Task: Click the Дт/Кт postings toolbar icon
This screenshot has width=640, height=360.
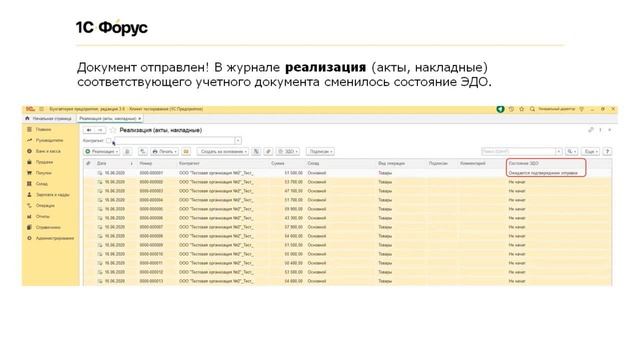Action: 142,151
